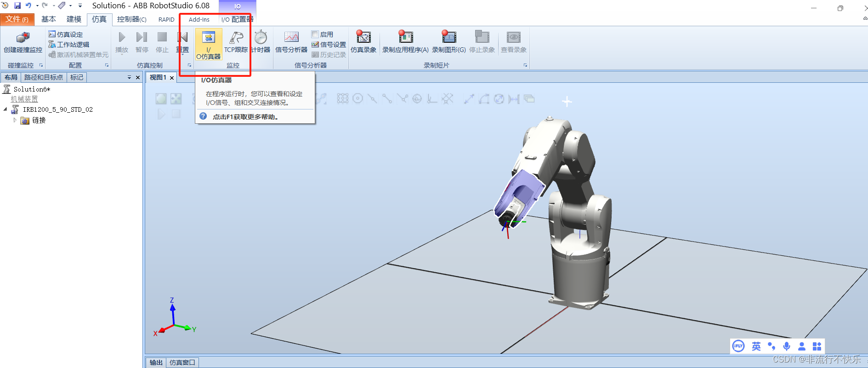Open the tag icon's dropdown arrow
This screenshot has width=868, height=368.
point(71,6)
